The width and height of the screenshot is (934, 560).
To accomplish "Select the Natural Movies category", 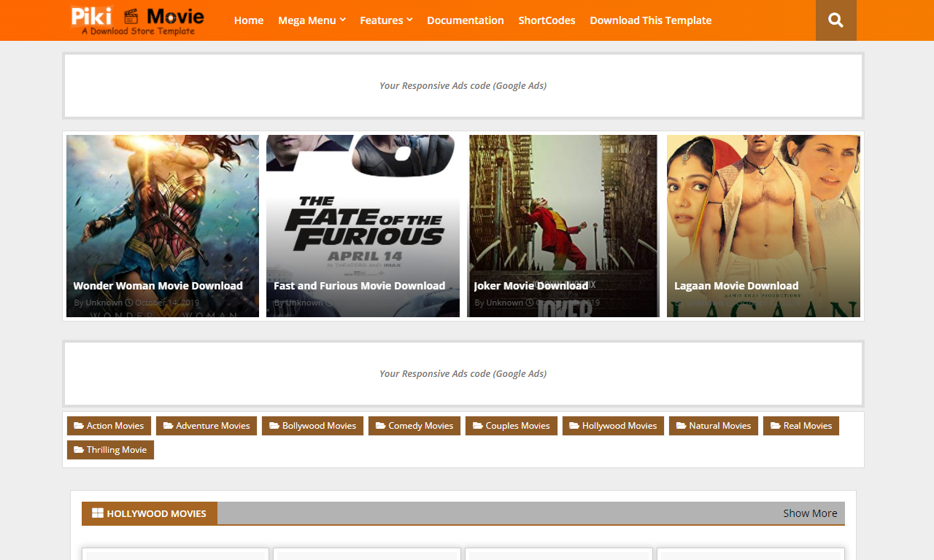I will [x=714, y=426].
